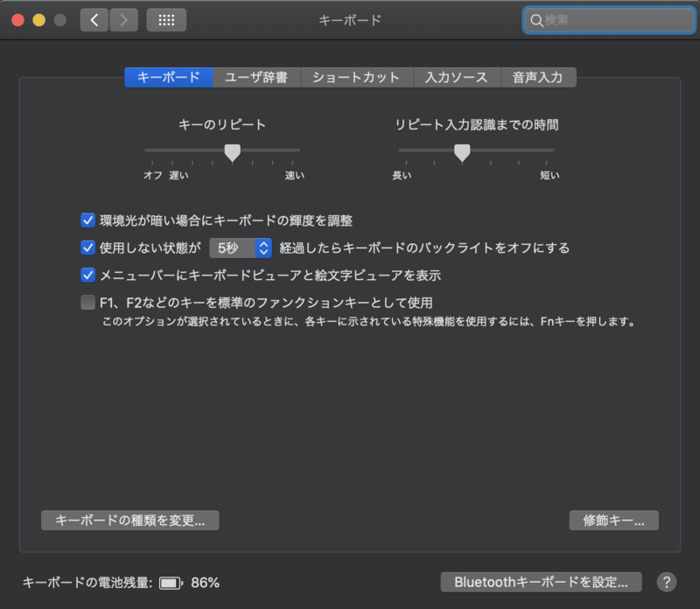Enable F1, F2 as standard function keys
The image size is (700, 609).
click(87, 302)
